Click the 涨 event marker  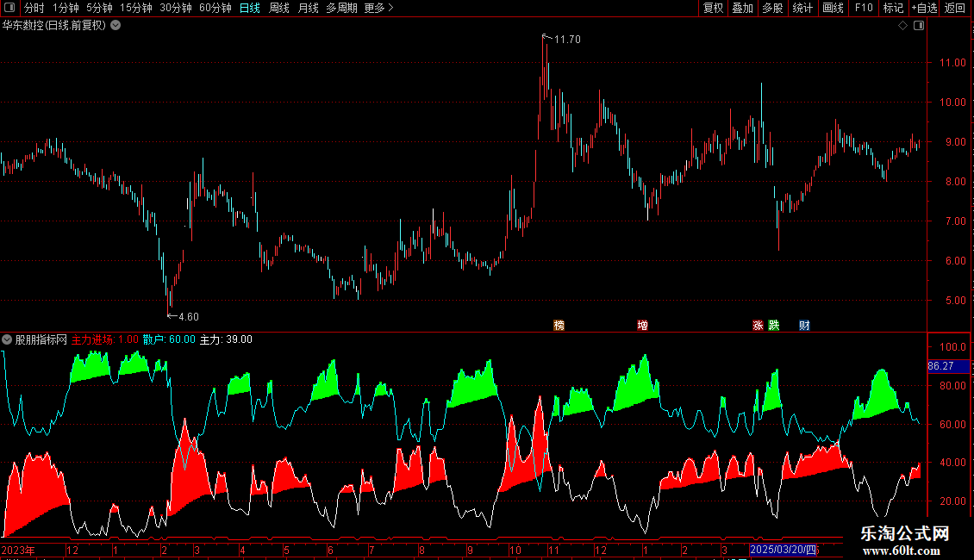pyautogui.click(x=758, y=326)
